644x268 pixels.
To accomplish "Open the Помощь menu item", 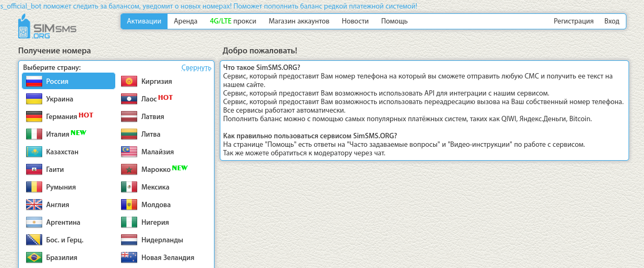I will [394, 21].
